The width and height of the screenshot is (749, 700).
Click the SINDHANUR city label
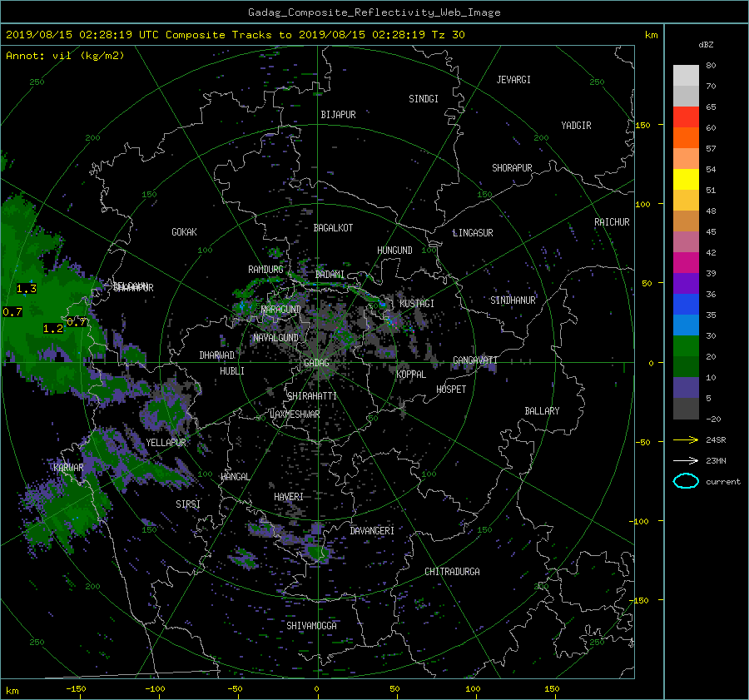coord(513,300)
